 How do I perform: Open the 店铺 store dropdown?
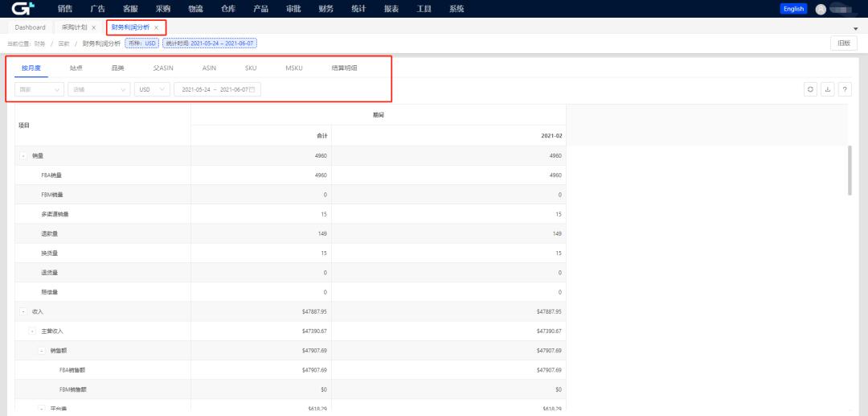click(98, 89)
